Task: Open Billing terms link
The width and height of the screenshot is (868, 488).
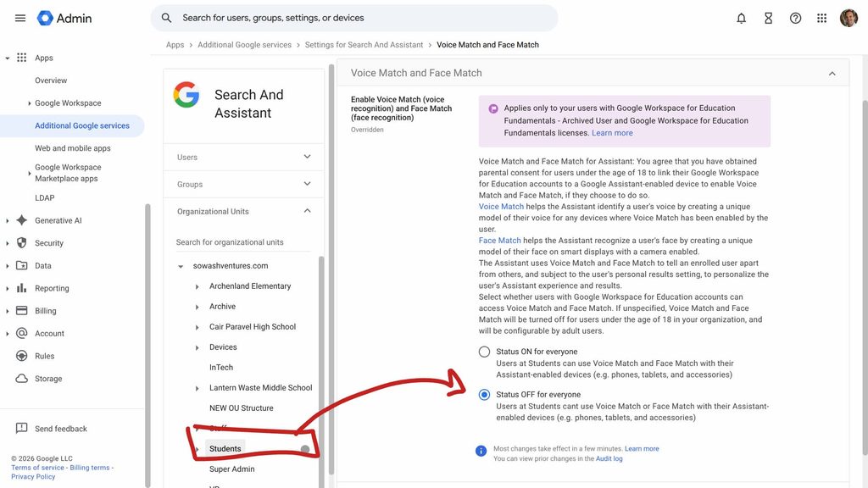Action: click(x=90, y=468)
